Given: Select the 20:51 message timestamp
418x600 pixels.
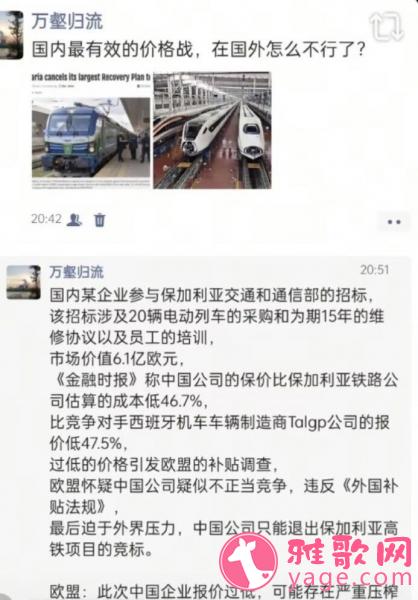Looking at the screenshot, I should point(374,270).
